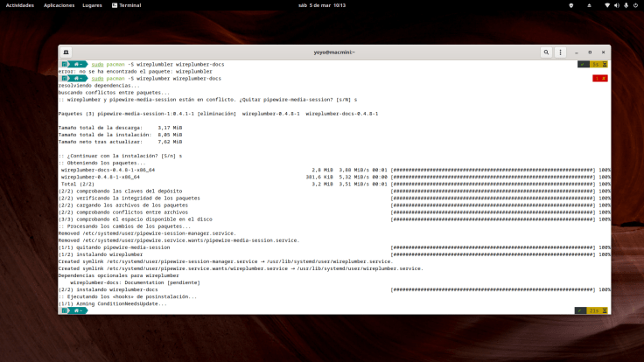The image size is (644, 362).
Task: Click the volume speaker icon in top bar
Action: click(619, 4)
